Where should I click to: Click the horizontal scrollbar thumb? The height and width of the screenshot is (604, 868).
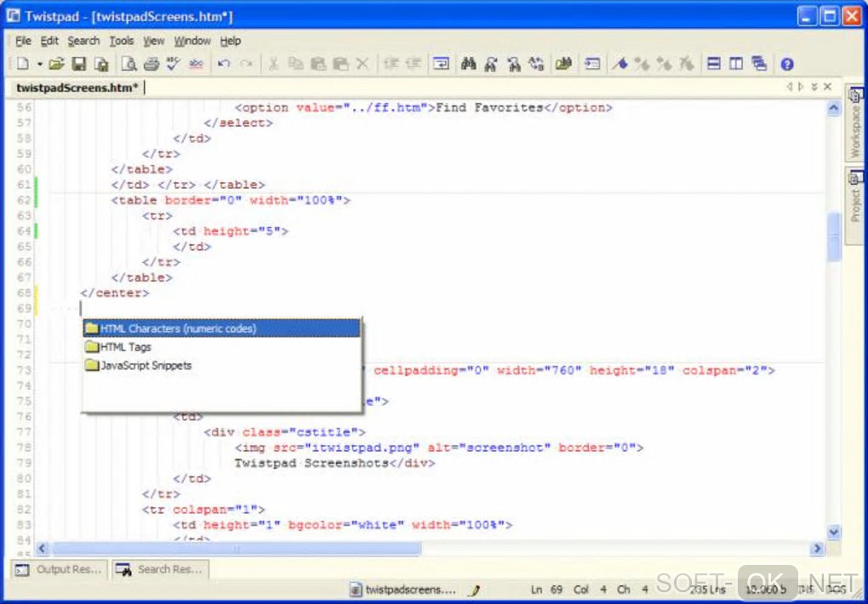[x=237, y=549]
